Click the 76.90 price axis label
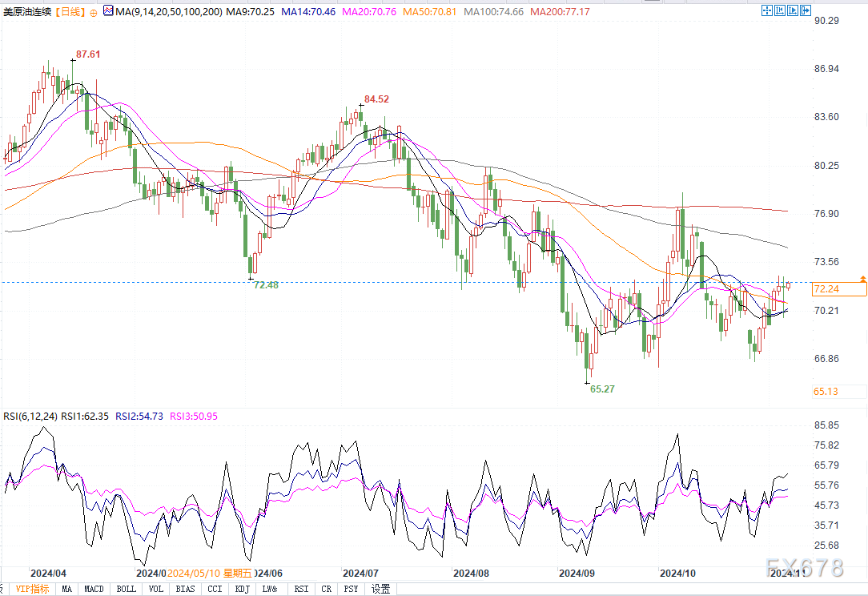868x596 pixels. point(826,214)
